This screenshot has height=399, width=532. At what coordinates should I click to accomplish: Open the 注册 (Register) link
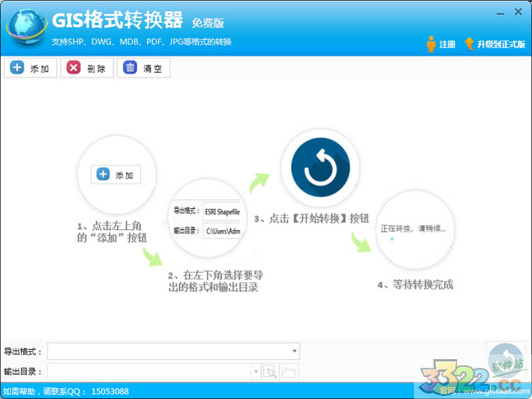(x=440, y=44)
